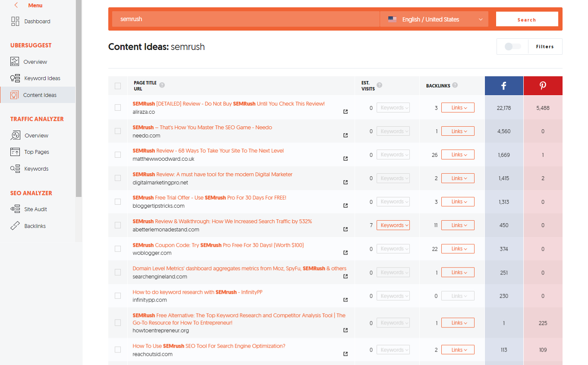The width and height of the screenshot is (588, 365).
Task: Open Top Pages in sidebar
Action: (x=37, y=152)
